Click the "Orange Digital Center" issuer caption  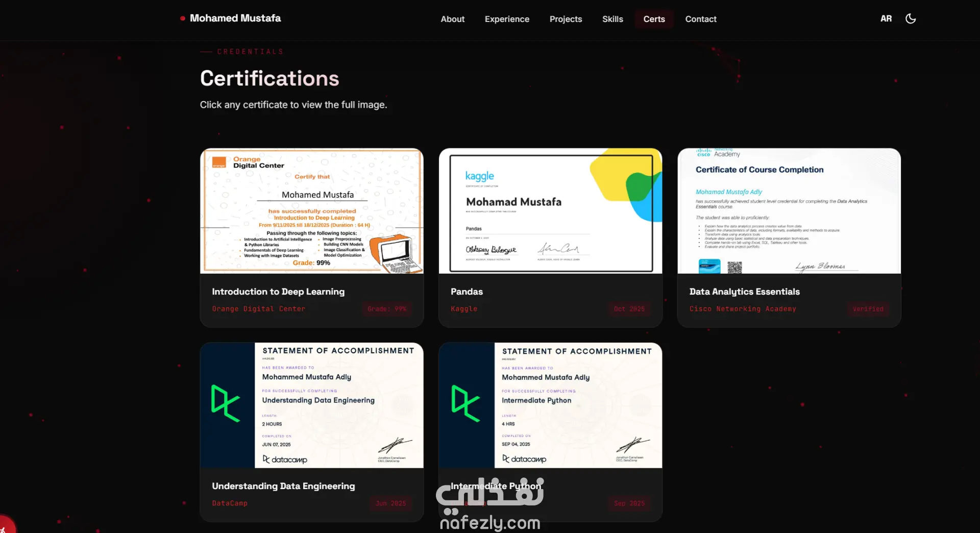point(259,309)
